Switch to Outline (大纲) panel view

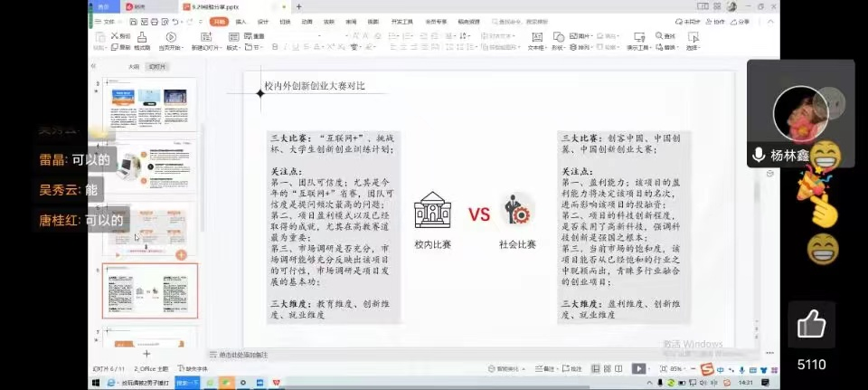click(133, 66)
